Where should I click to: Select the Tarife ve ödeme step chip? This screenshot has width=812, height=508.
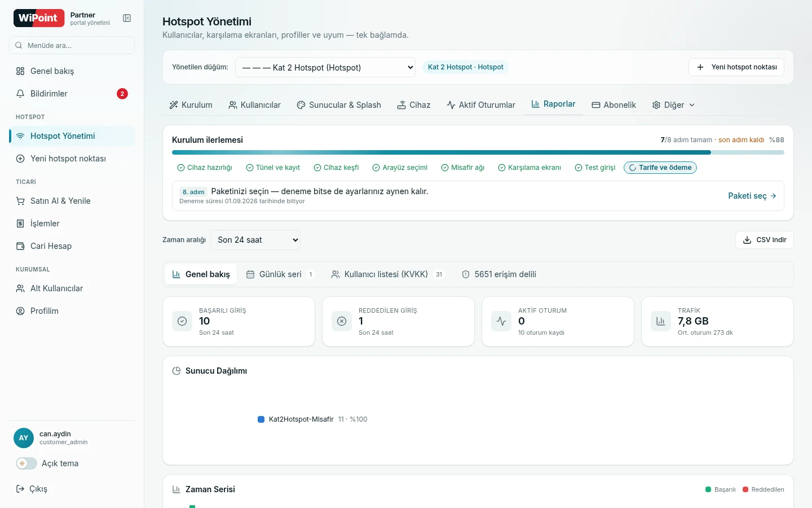click(660, 168)
